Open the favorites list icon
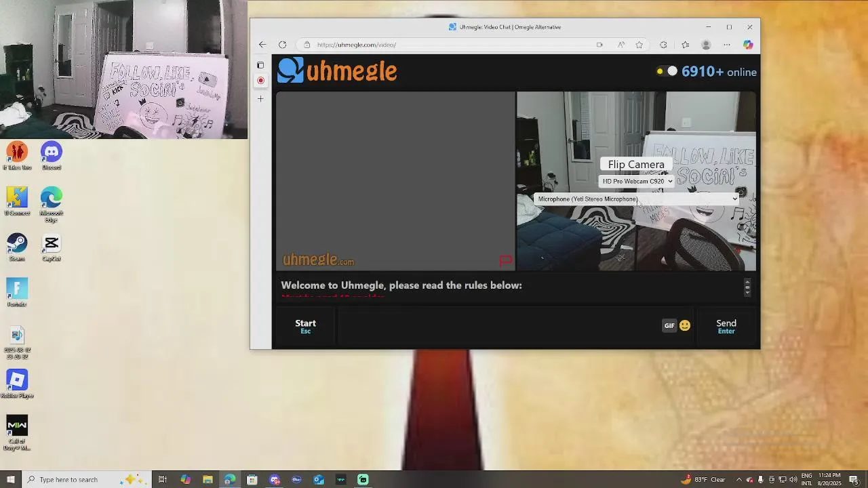The image size is (868, 488). [686, 45]
